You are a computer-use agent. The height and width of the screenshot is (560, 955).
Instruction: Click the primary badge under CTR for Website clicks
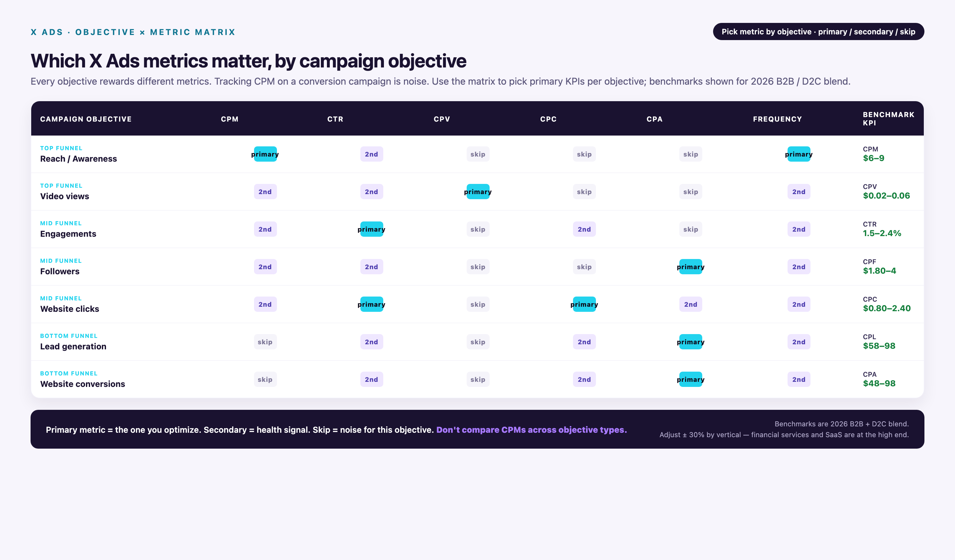tap(371, 304)
